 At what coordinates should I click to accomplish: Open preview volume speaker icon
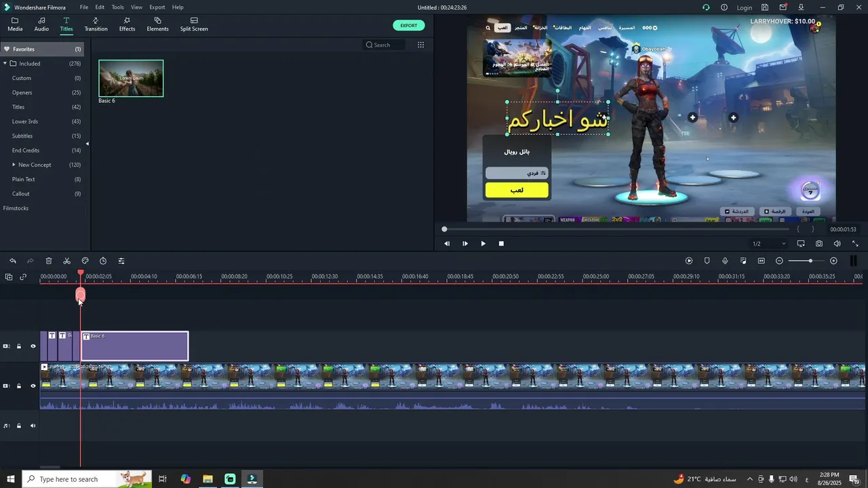pos(837,243)
